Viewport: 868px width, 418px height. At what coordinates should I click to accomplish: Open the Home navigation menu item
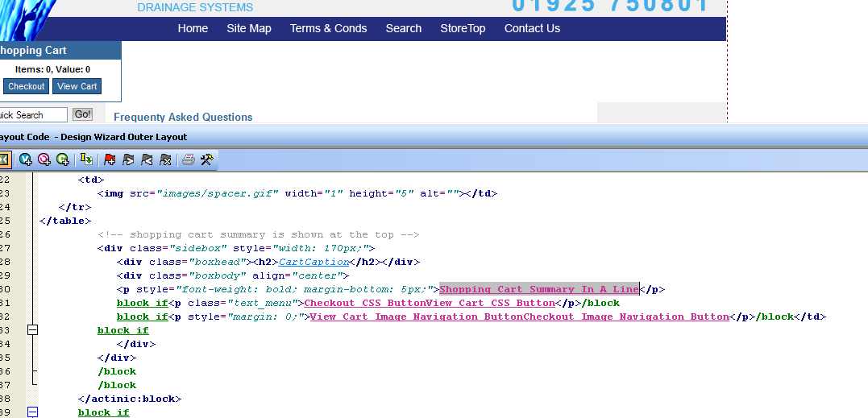[193, 28]
